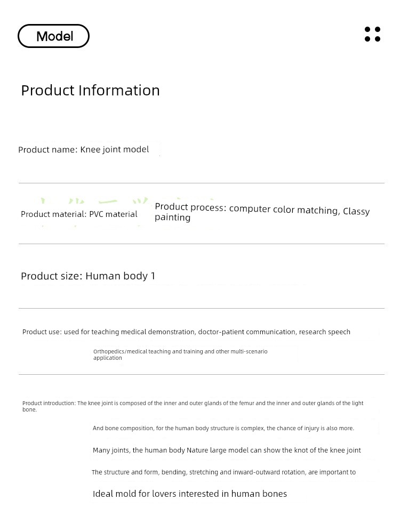
Task: Click the Product size: Human body 1 line
Action: coord(88,276)
